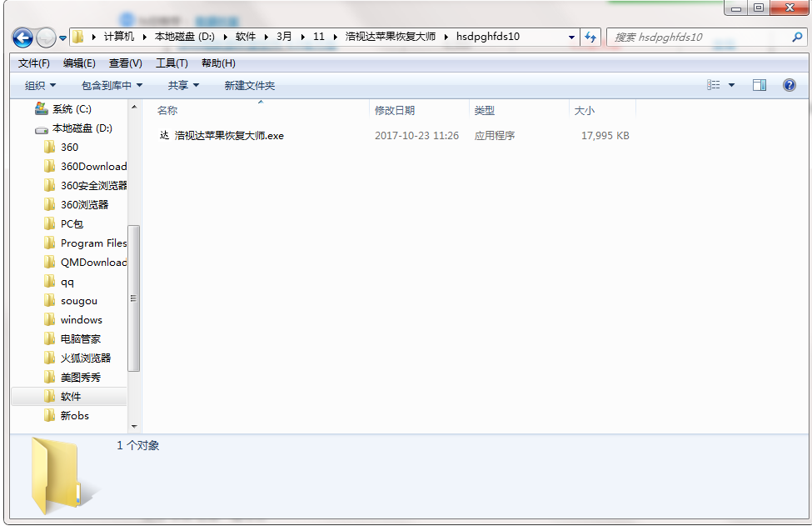This screenshot has width=812, height=526.
Task: Open the 帮助(H) menu
Action: (218, 63)
